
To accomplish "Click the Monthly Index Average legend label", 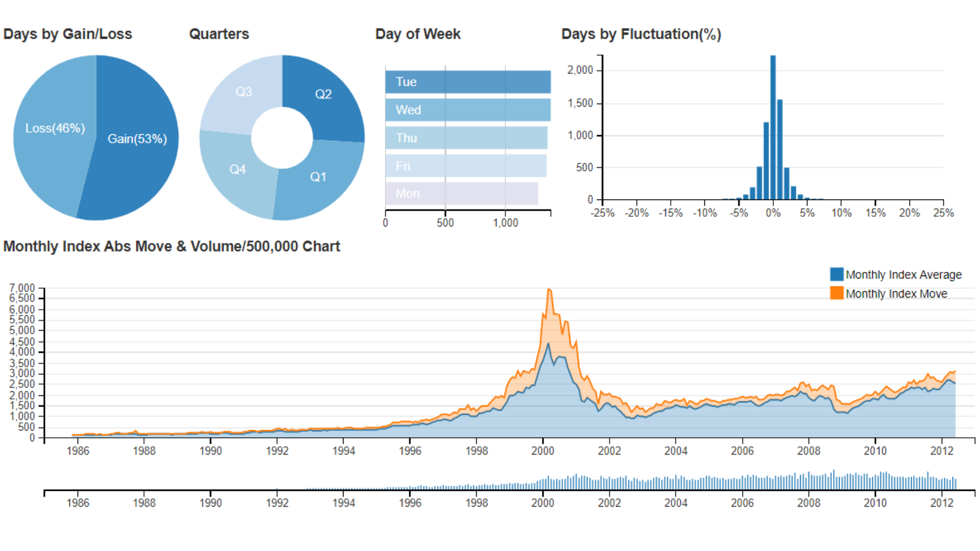I will pos(903,275).
